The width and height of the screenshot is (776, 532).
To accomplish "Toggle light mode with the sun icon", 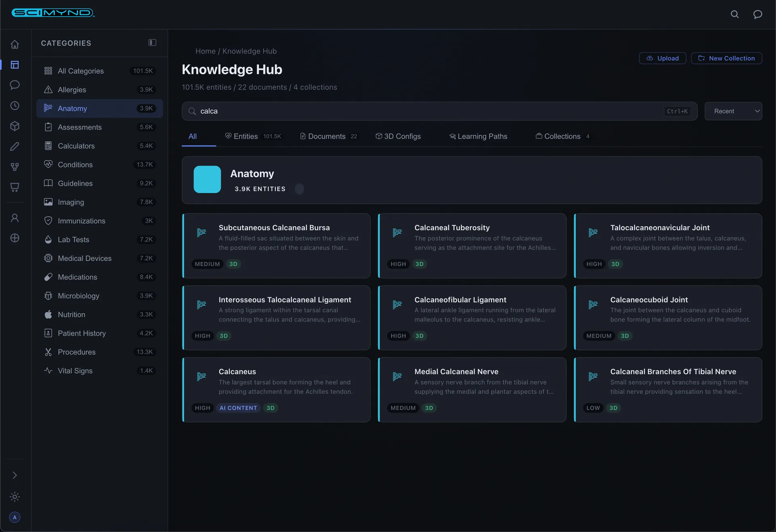I will pos(15,497).
